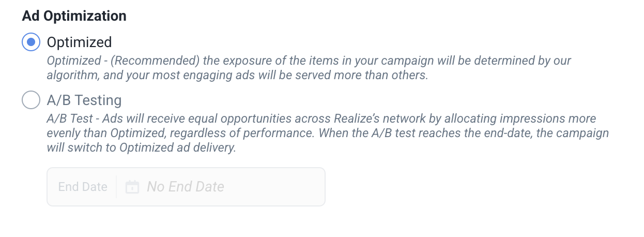644x237 pixels.
Task: Click the A/B Test description first line
Action: tap(321, 119)
